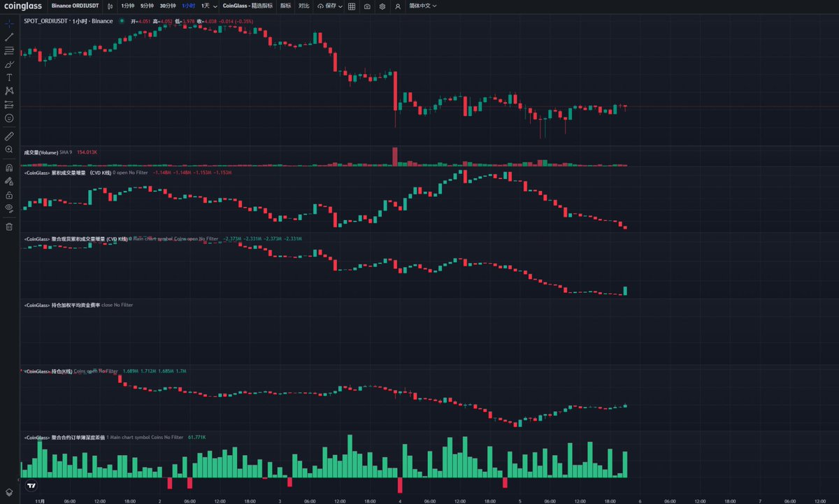
Task: Select the 1小时 timeframe
Action: pyautogui.click(x=189, y=6)
